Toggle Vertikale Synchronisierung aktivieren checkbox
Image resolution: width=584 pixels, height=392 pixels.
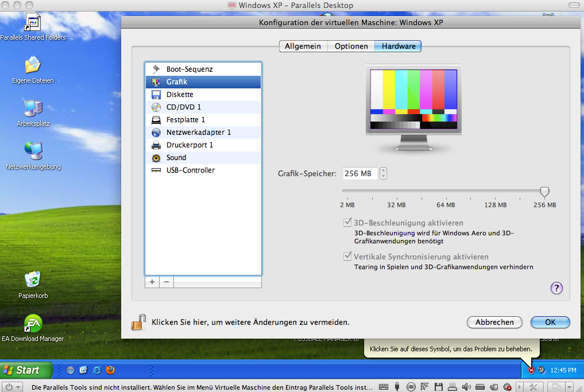(347, 257)
